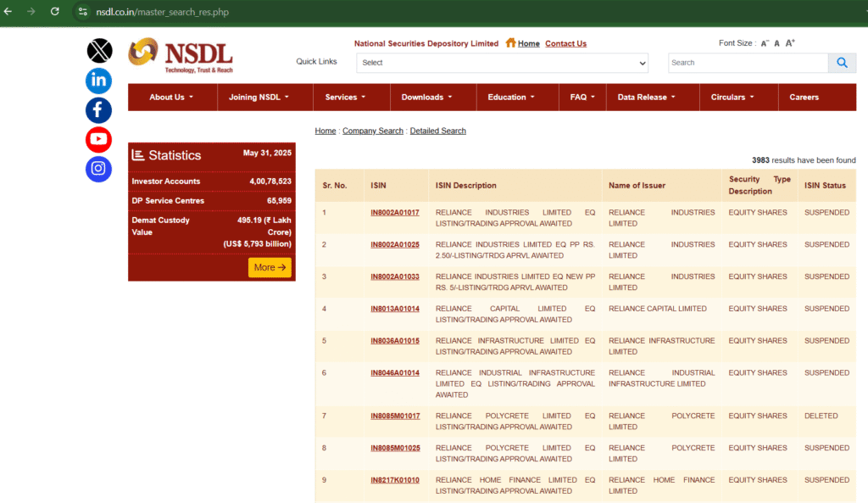Open the Careers menu item
This screenshot has width=868, height=503.
[804, 97]
